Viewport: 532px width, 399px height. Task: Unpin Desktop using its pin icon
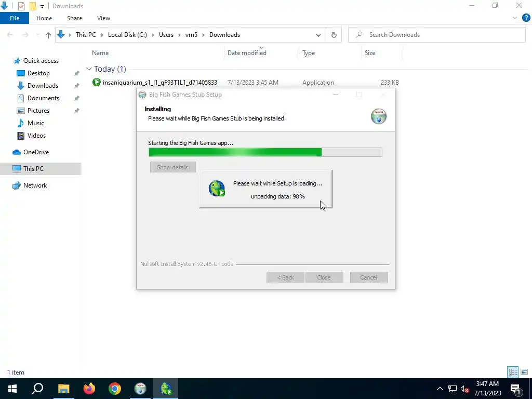point(77,73)
